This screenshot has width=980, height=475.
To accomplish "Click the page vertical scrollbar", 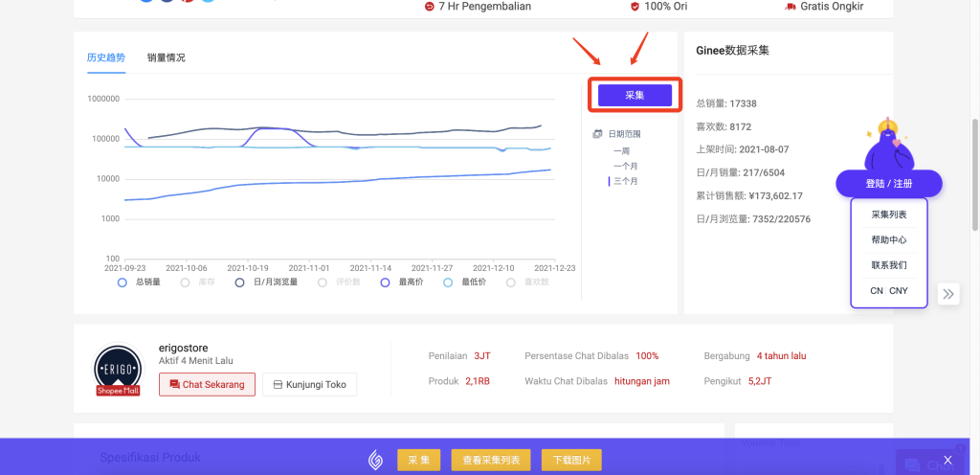I will pos(975,175).
